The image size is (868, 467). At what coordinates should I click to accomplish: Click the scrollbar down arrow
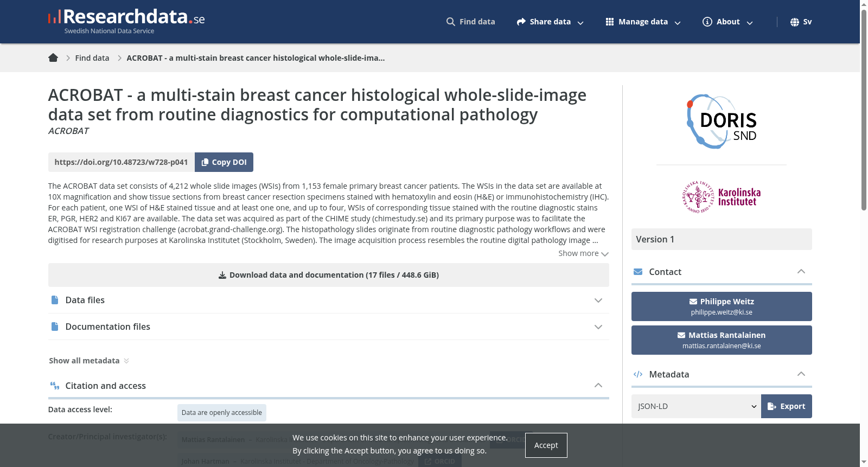click(x=864, y=463)
